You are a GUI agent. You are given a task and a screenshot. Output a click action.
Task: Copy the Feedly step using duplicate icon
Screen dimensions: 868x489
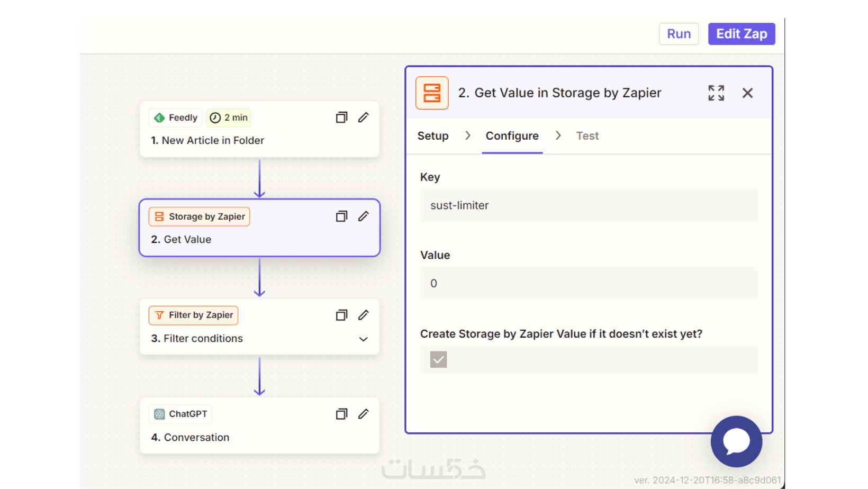pos(341,117)
